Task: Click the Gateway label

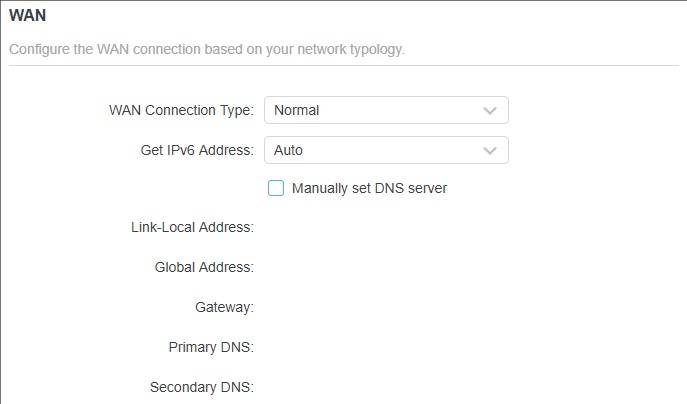Action: [224, 307]
